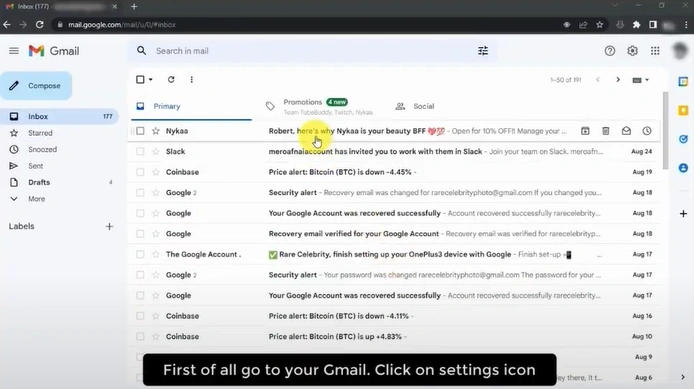Star the Slack email

pyautogui.click(x=155, y=151)
